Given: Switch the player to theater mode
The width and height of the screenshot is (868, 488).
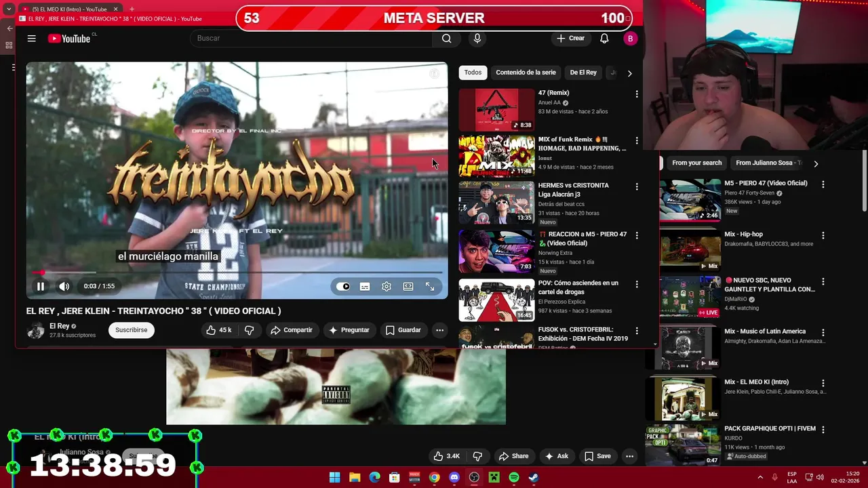Looking at the screenshot, I should [408, 287].
